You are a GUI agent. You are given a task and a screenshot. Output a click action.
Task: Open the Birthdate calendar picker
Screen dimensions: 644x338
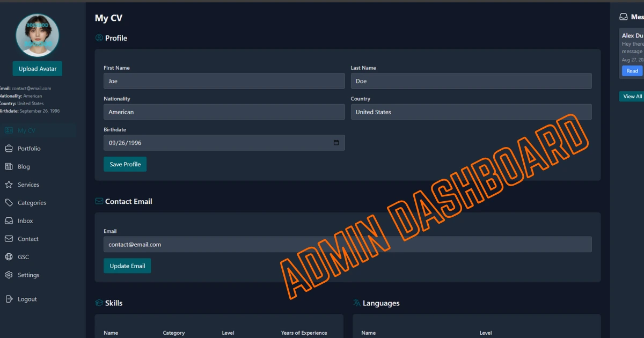[336, 143]
